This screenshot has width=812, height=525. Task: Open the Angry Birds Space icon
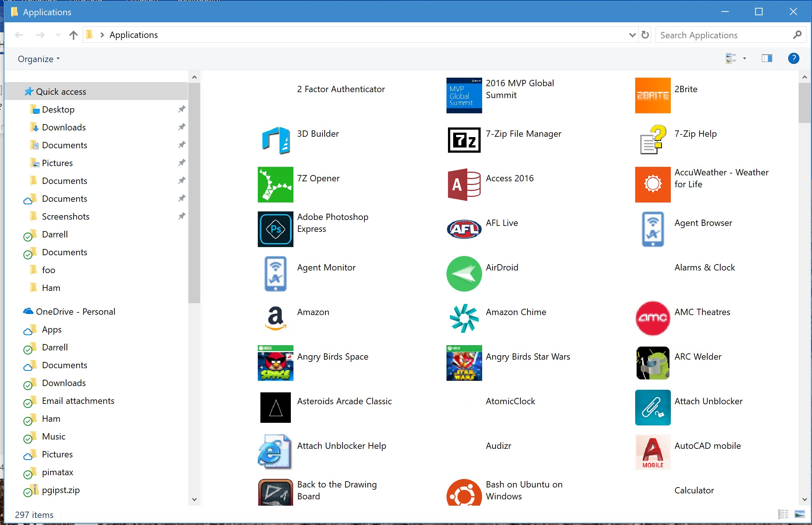276,363
